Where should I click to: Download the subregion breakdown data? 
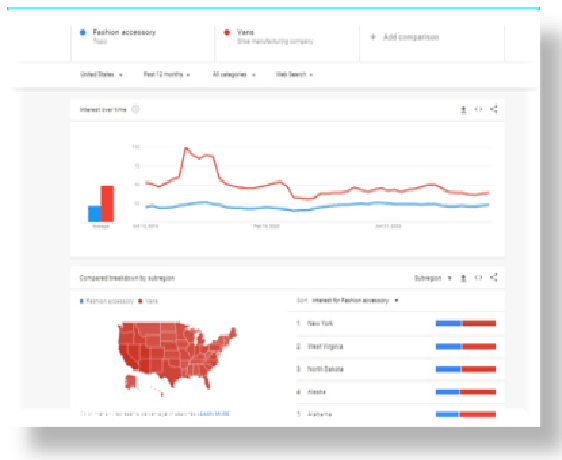coord(463,278)
